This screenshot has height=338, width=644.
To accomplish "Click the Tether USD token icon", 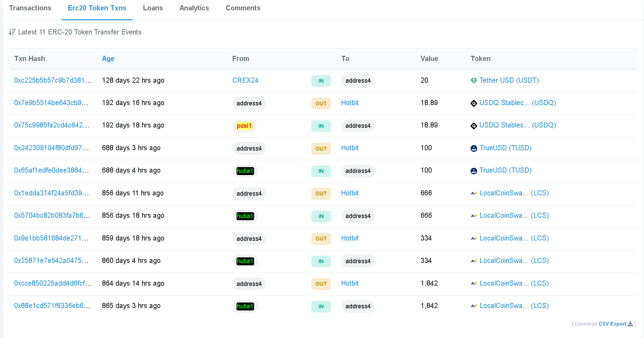I will [x=474, y=81].
